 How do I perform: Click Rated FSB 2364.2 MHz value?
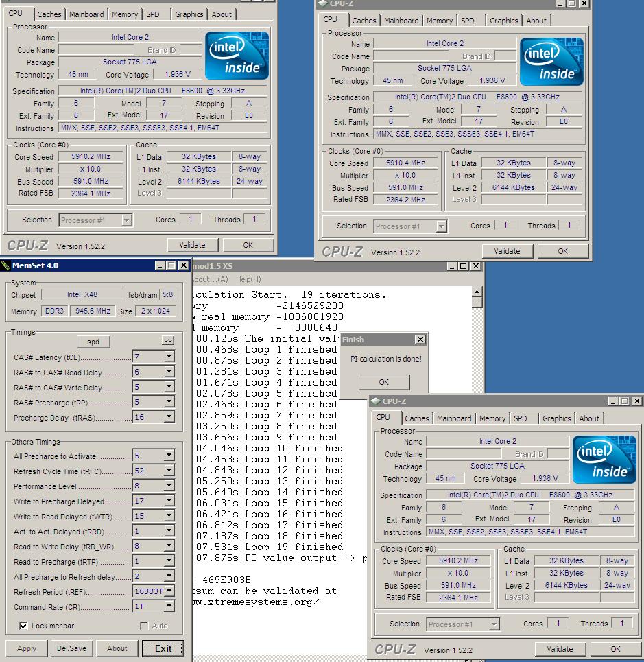click(405, 200)
